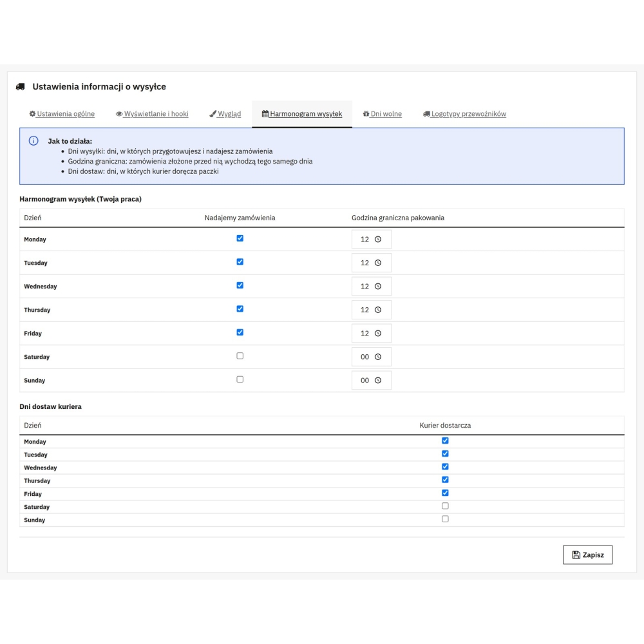Click the floppy disk icon on the Zapisz button
Viewport: 644px width, 644px height.
576,555
